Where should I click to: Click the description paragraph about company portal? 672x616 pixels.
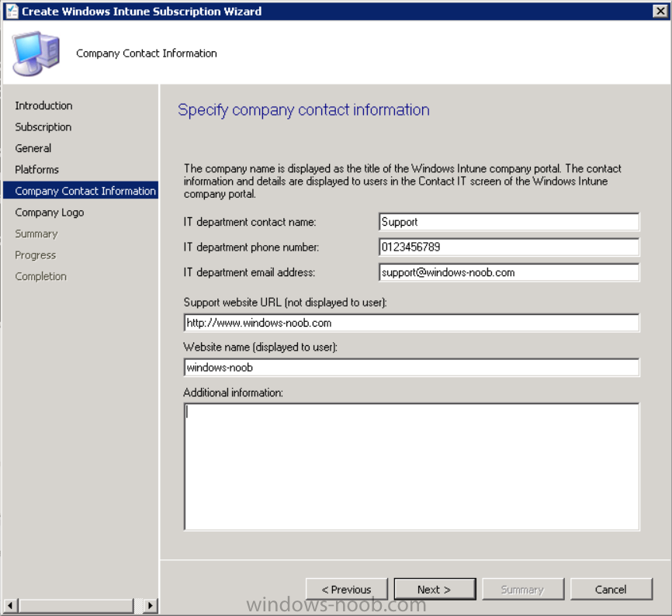(x=403, y=182)
